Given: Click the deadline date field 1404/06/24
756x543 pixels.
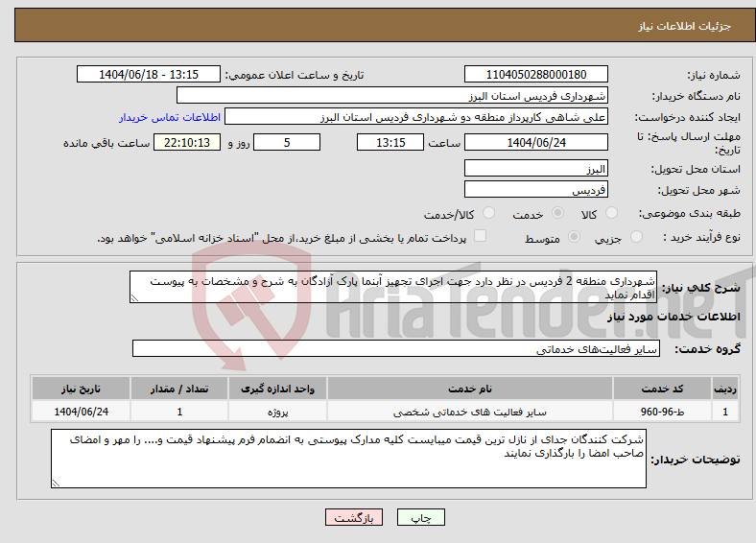Looking at the screenshot, I should (535, 142).
